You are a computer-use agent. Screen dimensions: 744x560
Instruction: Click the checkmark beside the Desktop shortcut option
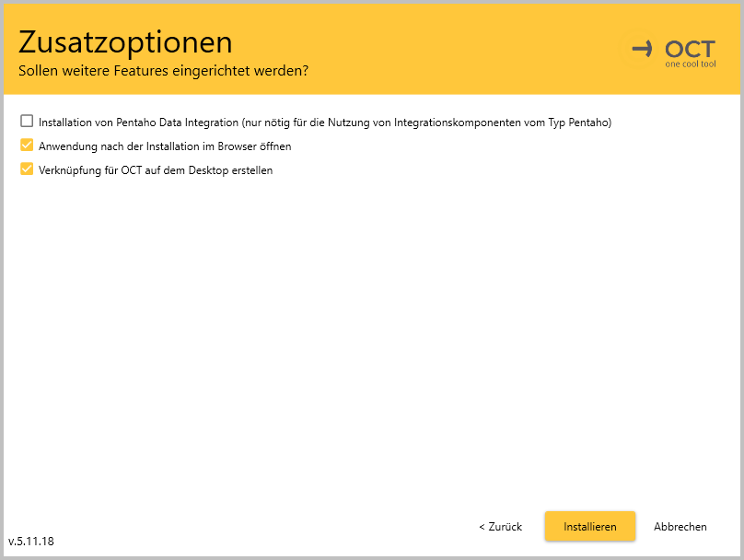[x=27, y=169]
